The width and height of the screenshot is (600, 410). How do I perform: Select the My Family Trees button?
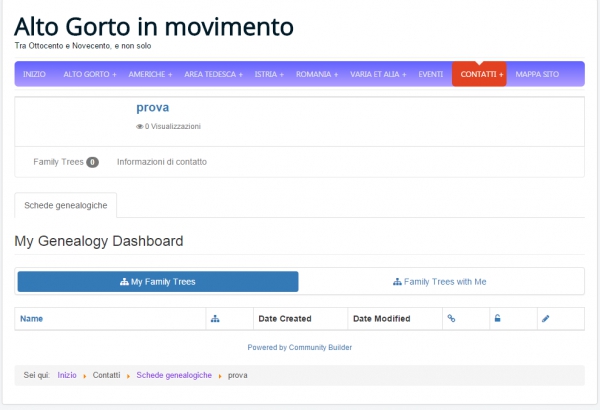pyautogui.click(x=158, y=282)
